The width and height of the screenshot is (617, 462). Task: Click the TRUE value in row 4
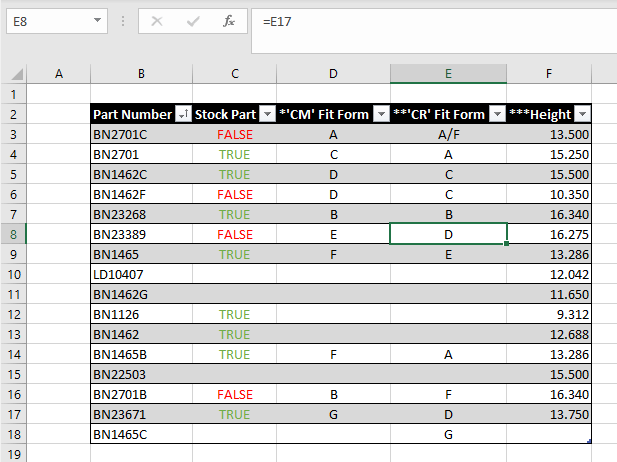(235, 155)
